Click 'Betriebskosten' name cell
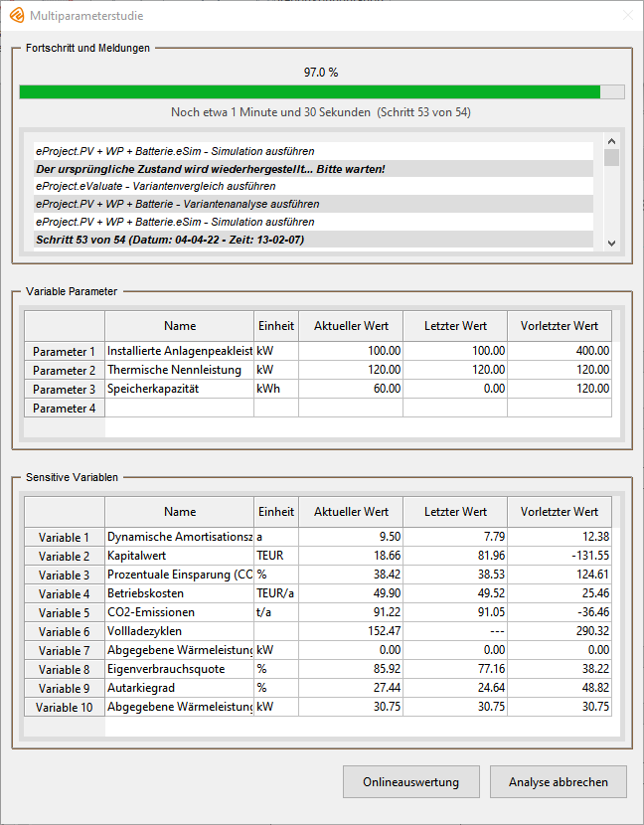This screenshot has height=825, width=644. [180, 593]
